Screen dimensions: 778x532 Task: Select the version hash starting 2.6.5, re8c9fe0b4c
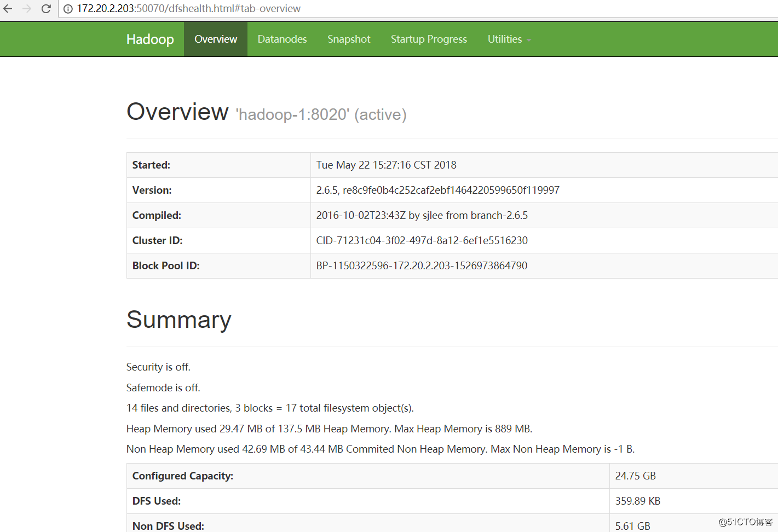tap(437, 190)
